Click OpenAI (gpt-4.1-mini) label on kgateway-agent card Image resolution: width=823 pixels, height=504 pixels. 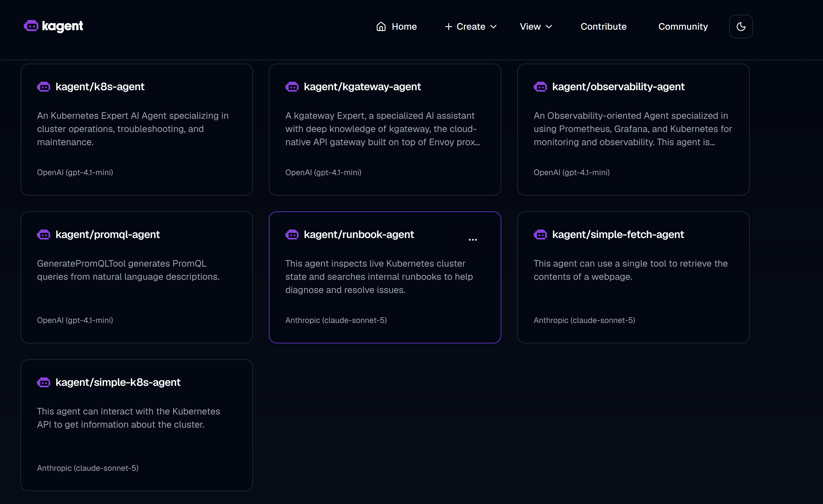tap(323, 172)
